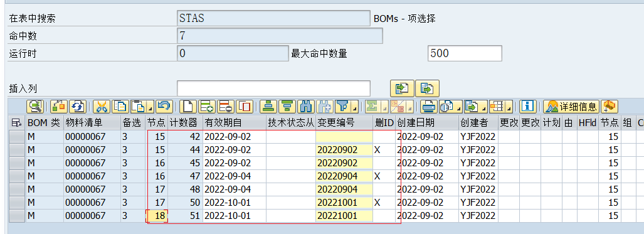Screen dimensions: 644x234
Task: Click the 删ID column header
Action: [x=384, y=122]
